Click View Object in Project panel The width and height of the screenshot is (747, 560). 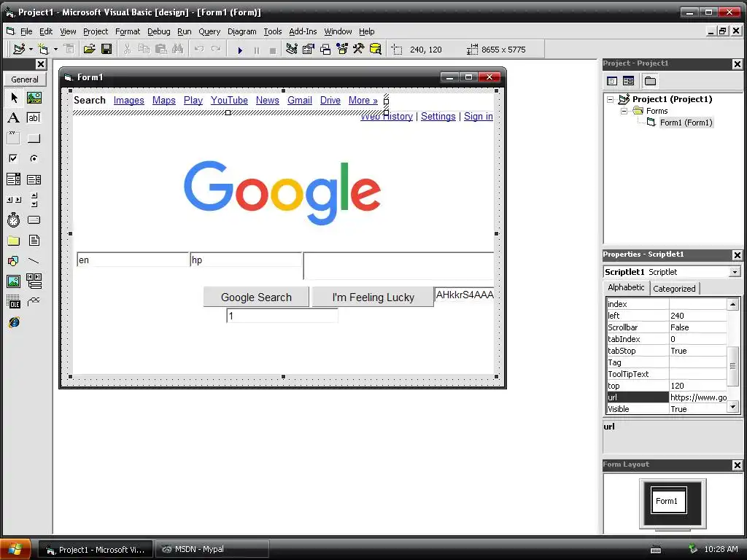(628, 81)
